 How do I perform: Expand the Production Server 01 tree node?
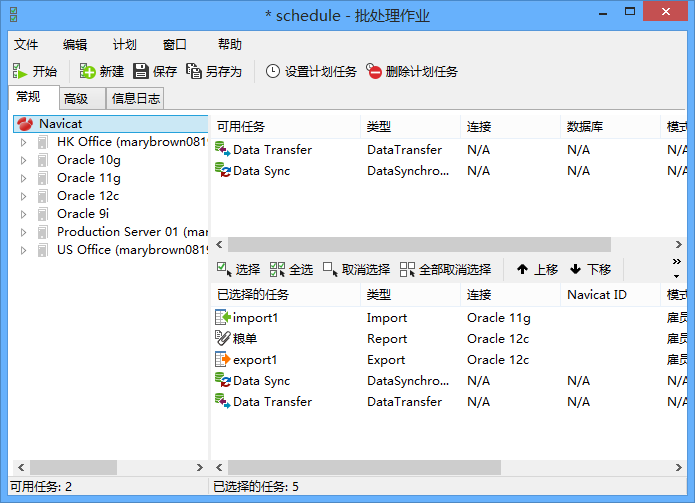tap(23, 232)
